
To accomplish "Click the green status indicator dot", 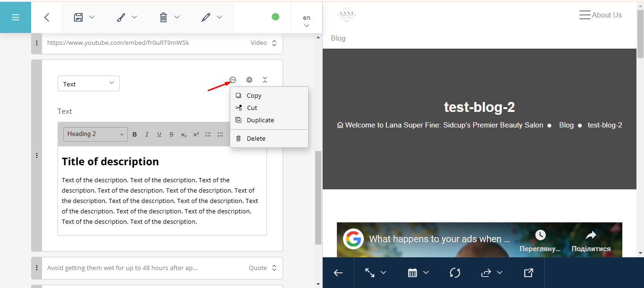I will click(276, 17).
